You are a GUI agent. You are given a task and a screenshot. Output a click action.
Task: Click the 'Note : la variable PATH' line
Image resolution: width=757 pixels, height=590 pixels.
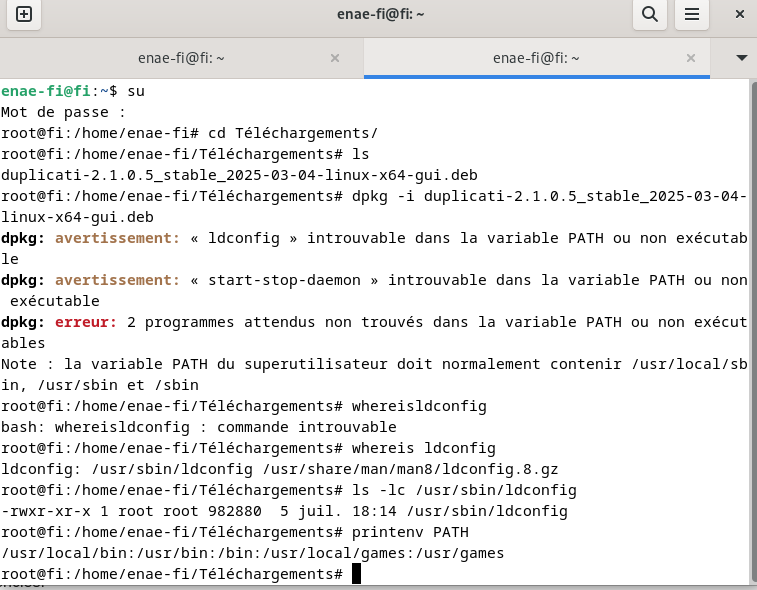point(374,375)
